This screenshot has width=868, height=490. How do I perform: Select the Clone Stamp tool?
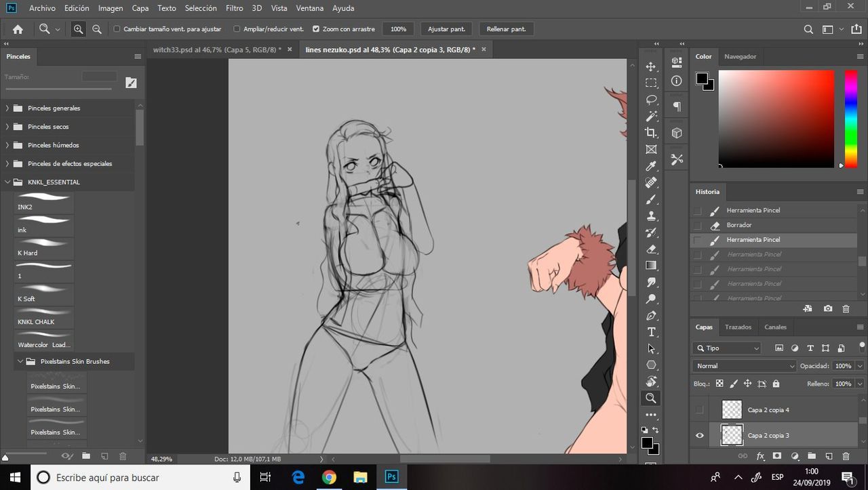(x=651, y=216)
